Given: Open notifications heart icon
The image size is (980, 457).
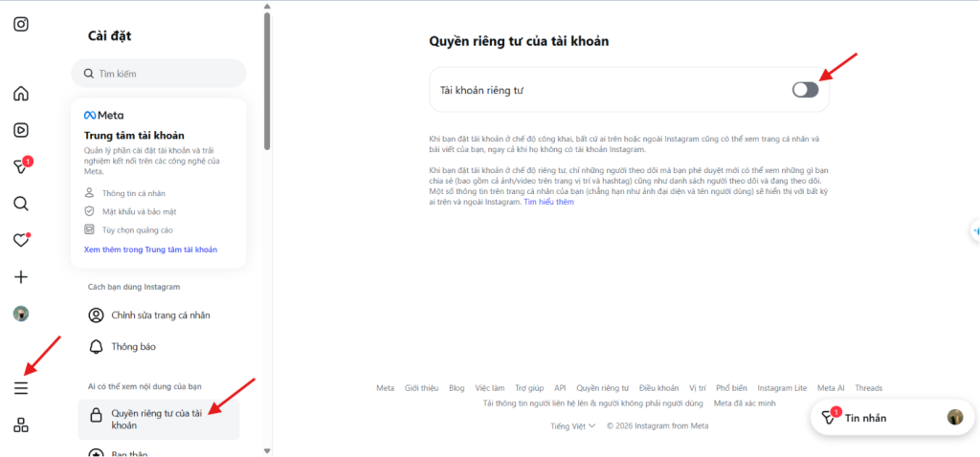Looking at the screenshot, I should coord(22,240).
